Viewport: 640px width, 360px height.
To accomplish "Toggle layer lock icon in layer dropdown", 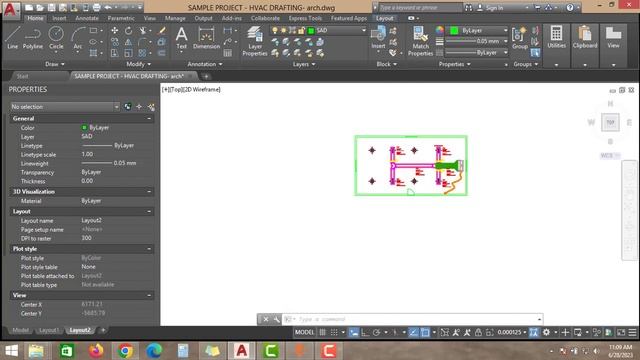I will pyautogui.click(x=301, y=31).
